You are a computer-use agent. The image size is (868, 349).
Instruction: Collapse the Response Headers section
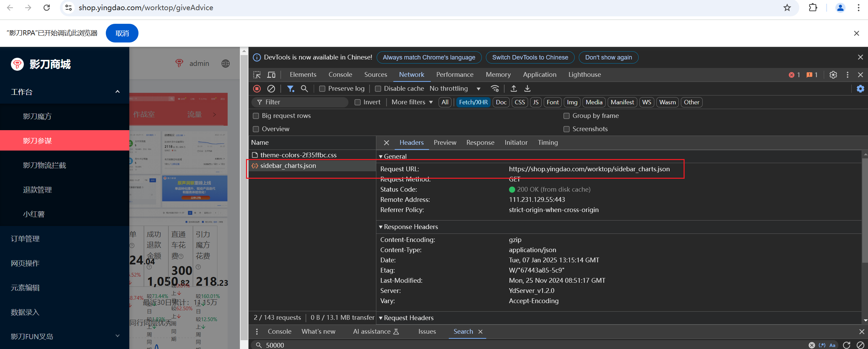point(408,227)
